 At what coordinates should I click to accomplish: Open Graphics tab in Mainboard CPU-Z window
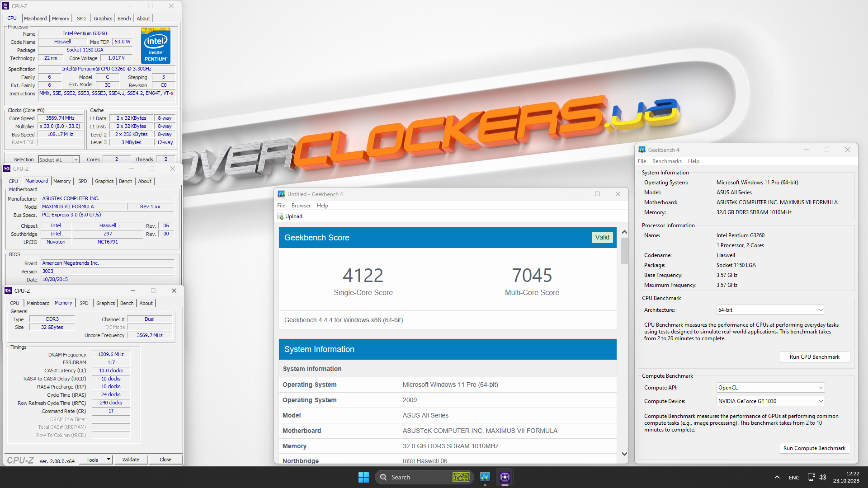(104, 181)
